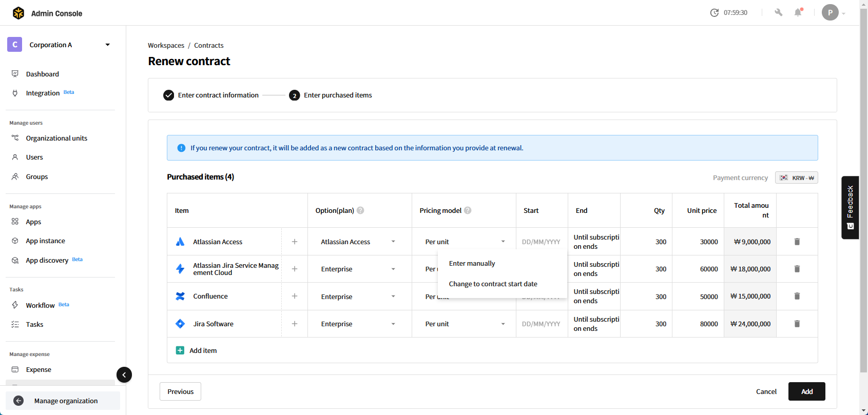Click the Atlassian Access start date field
Viewport: 868px width, 415px height.
pos(542,242)
